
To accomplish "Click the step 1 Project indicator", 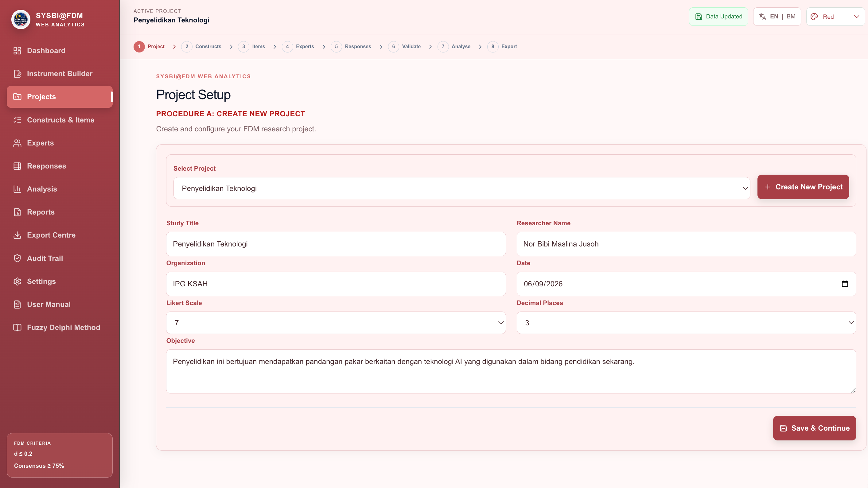I will [x=149, y=46].
